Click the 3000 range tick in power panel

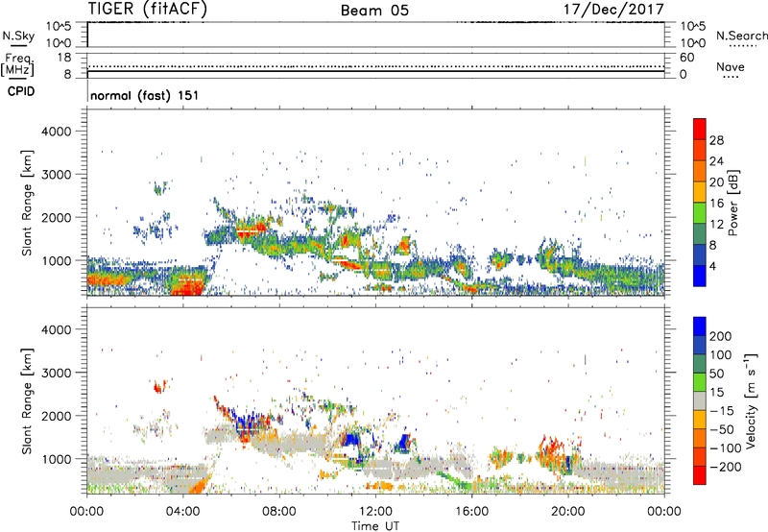(56, 175)
